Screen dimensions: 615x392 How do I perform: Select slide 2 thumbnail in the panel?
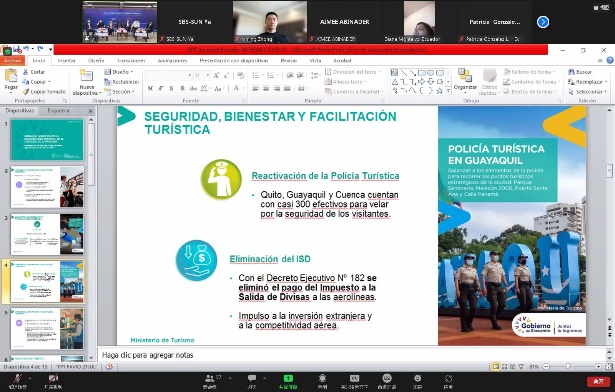(x=47, y=187)
